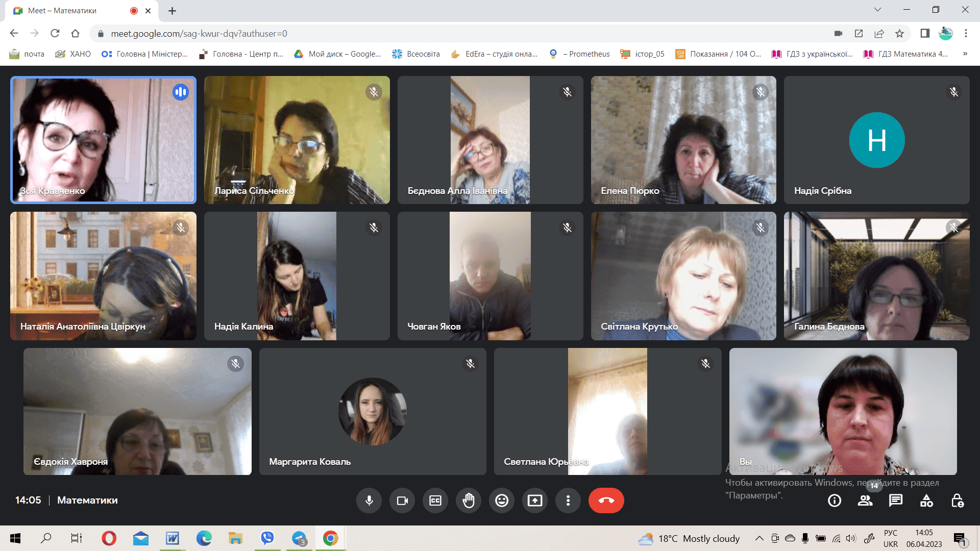The image size is (980, 551).
Task: Leave the call with red hang-up button
Action: point(606,500)
